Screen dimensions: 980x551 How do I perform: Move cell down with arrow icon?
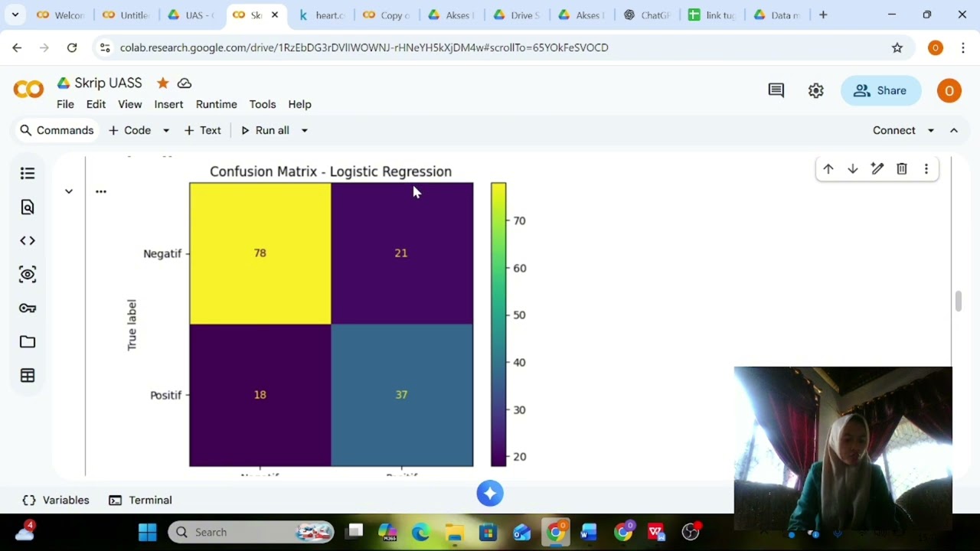pyautogui.click(x=853, y=169)
